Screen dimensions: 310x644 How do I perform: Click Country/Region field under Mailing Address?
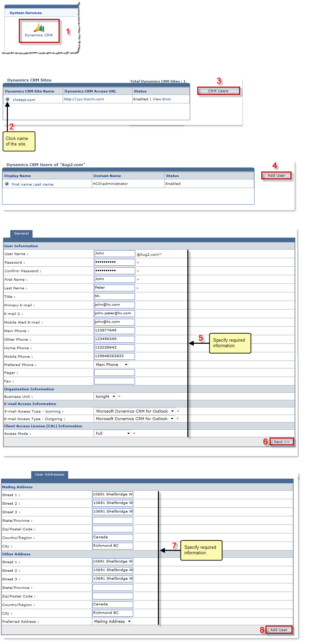click(x=113, y=538)
